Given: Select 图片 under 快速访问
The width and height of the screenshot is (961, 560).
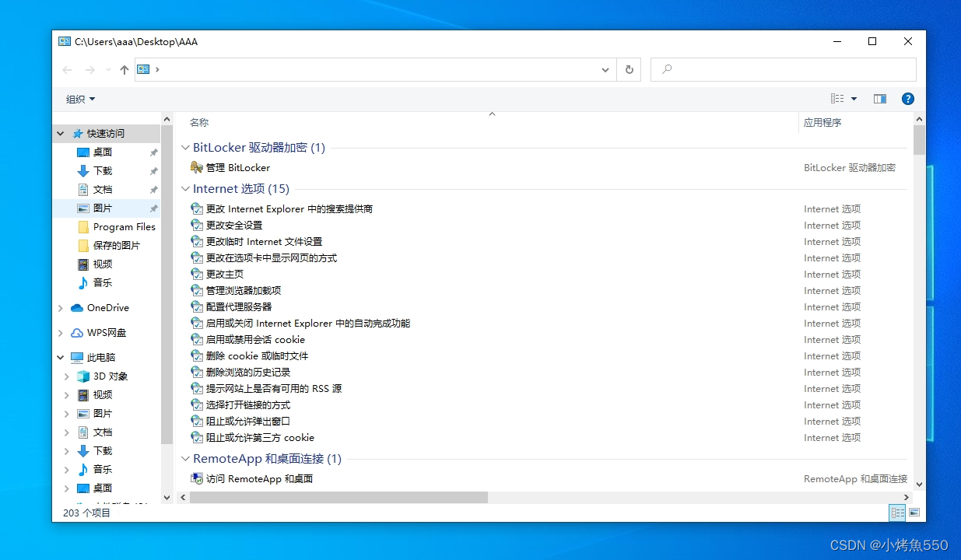Looking at the screenshot, I should tap(103, 208).
